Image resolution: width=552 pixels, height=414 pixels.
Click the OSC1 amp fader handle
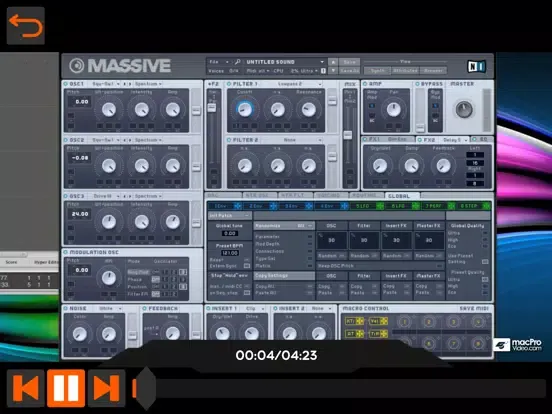click(x=196, y=110)
